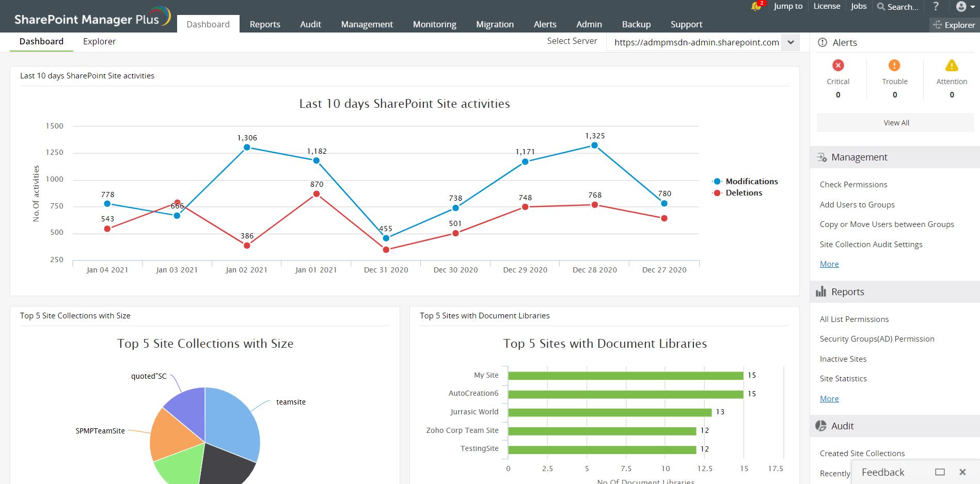Click the More link under Management
The height and width of the screenshot is (484, 980).
(x=829, y=264)
